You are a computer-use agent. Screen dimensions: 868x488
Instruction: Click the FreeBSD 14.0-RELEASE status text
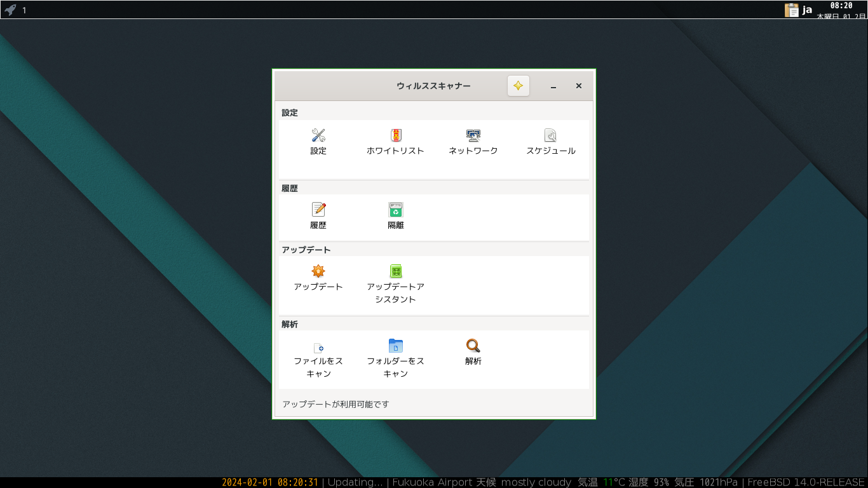[806, 482]
